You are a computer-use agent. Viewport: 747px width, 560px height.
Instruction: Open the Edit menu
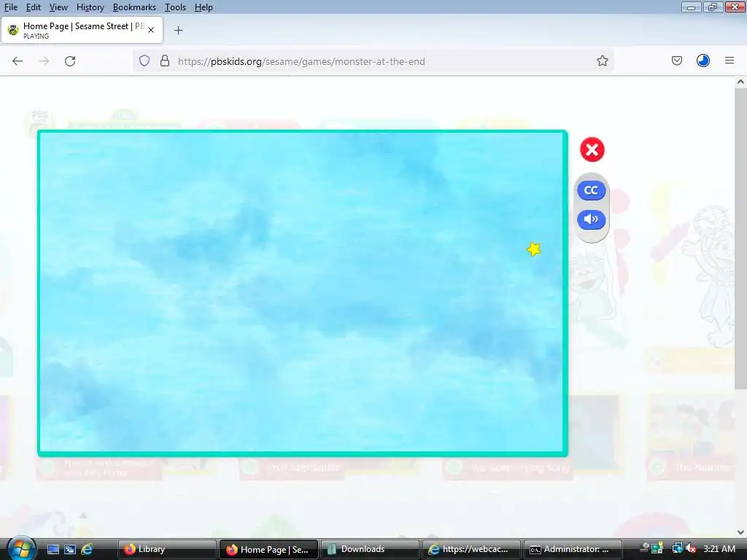pos(34,7)
